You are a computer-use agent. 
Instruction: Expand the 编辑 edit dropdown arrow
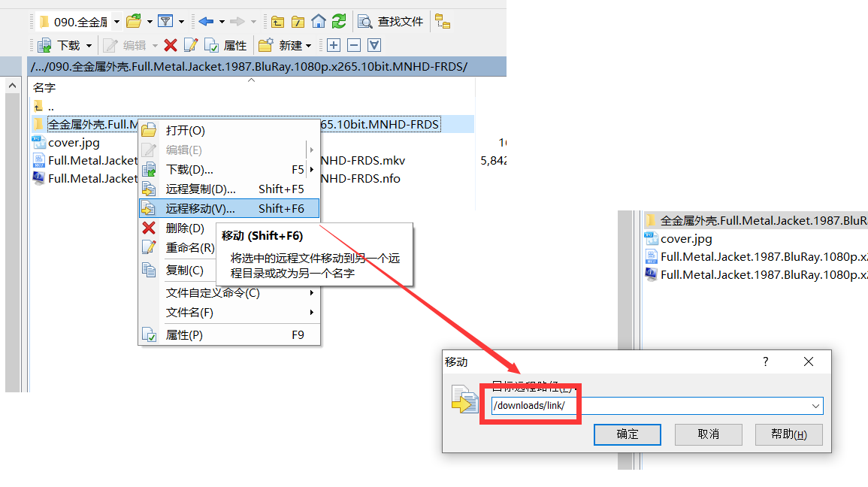tap(155, 45)
